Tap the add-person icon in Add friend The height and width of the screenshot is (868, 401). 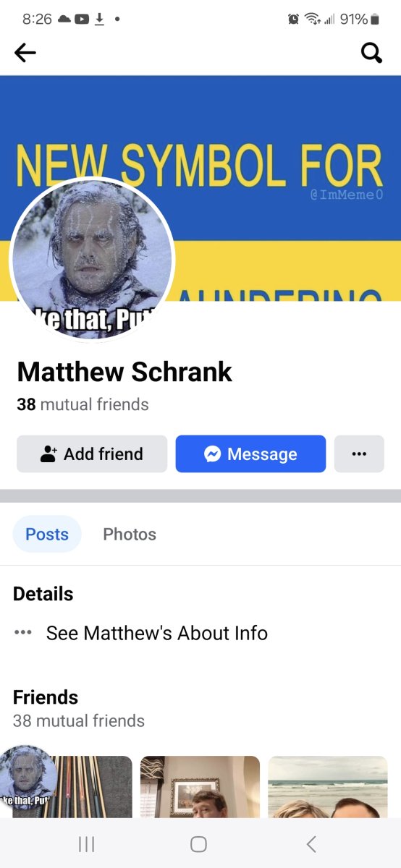pyautogui.click(x=48, y=454)
